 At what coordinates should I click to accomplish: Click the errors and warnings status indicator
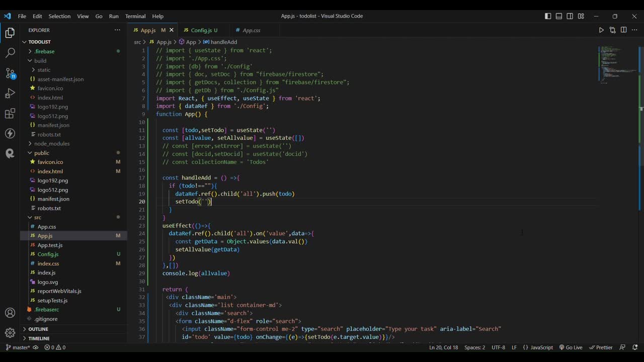pos(55,347)
